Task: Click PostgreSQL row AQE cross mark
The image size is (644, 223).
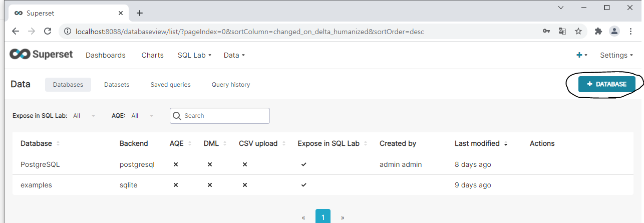Action: [175, 164]
